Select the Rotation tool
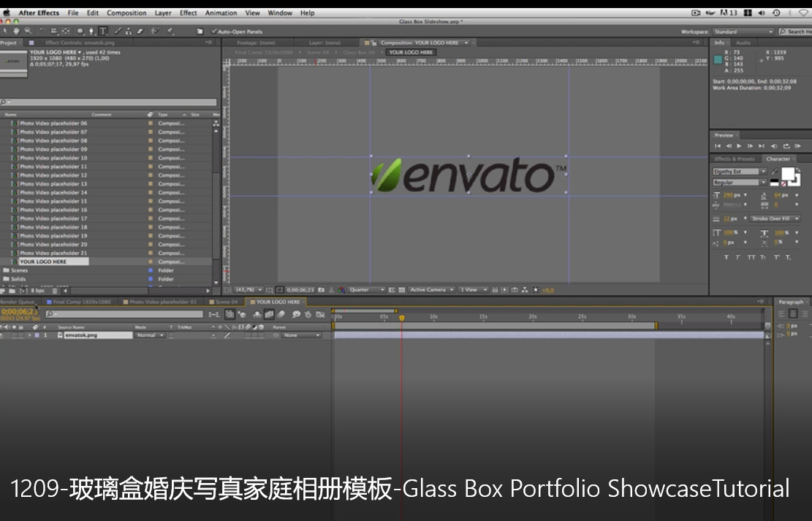Viewport: 812px width, 521px height. [x=43, y=31]
